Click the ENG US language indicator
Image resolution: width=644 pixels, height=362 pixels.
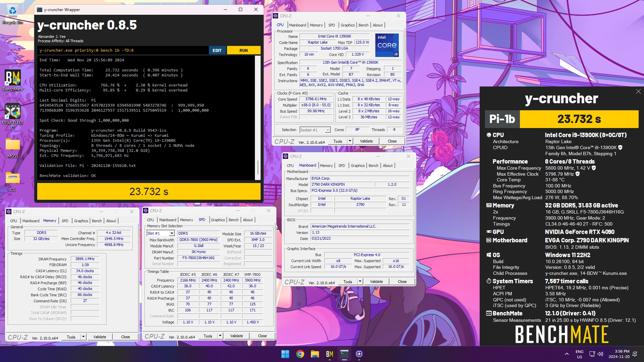pyautogui.click(x=580, y=354)
